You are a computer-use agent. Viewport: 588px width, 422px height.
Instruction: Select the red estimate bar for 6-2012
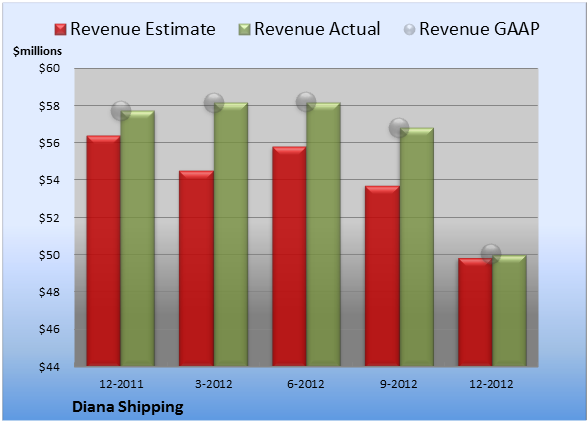click(289, 256)
